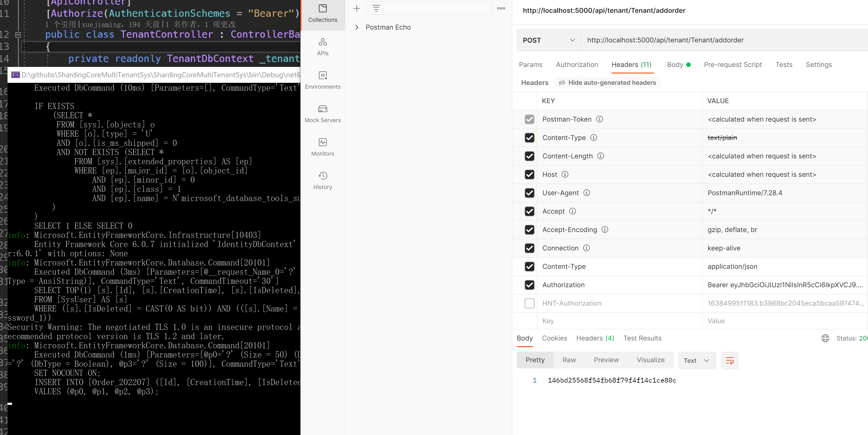The image size is (868, 435).
Task: Switch to the Authorization tab
Action: (577, 65)
